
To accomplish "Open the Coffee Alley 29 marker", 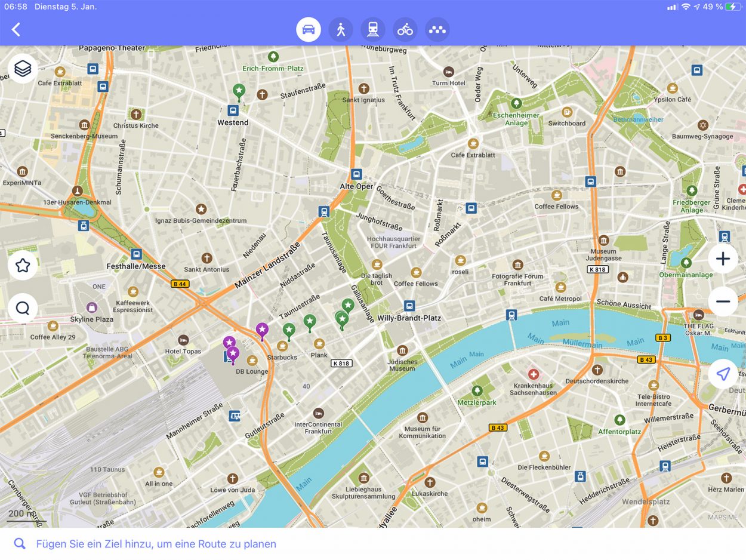I will [53, 326].
